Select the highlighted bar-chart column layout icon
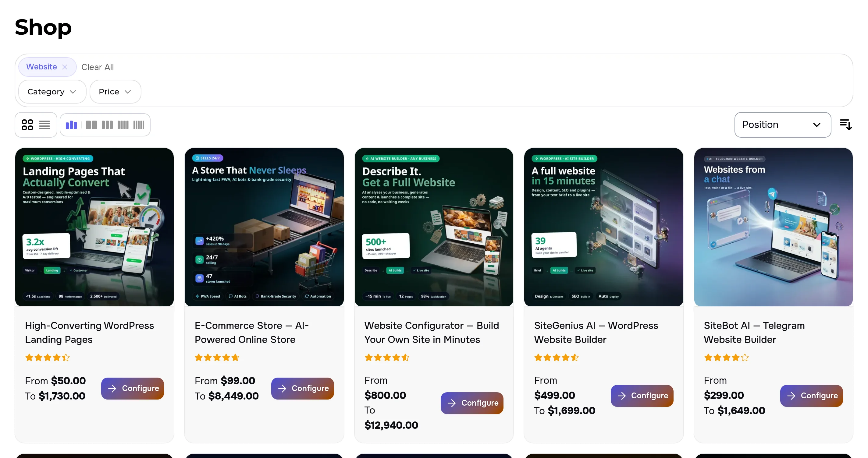The image size is (868, 458). click(x=71, y=125)
